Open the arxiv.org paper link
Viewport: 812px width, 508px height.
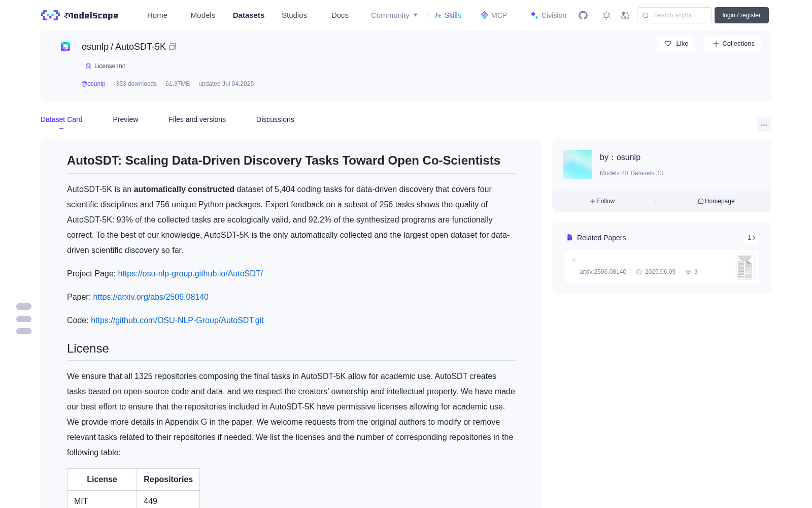[151, 297]
